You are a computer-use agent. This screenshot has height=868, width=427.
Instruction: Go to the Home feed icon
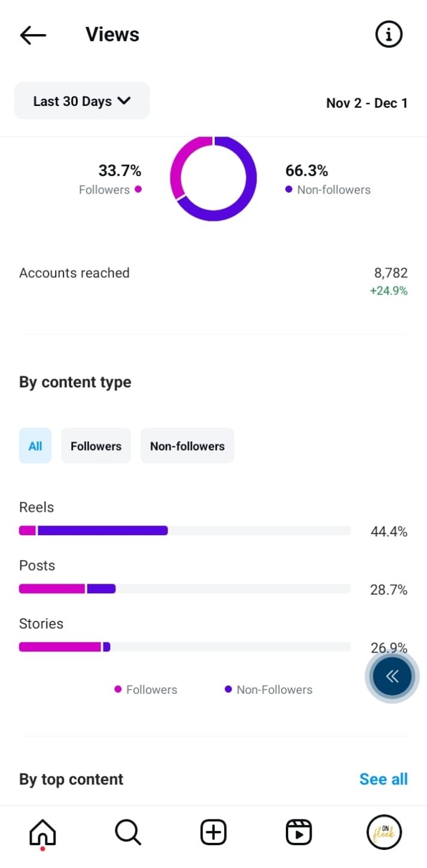point(42,833)
